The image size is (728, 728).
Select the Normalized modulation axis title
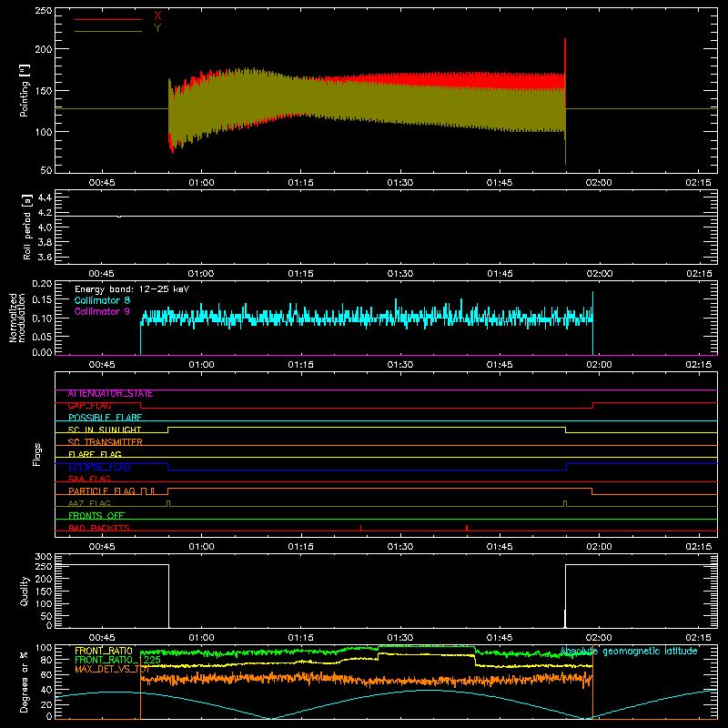(x=18, y=318)
